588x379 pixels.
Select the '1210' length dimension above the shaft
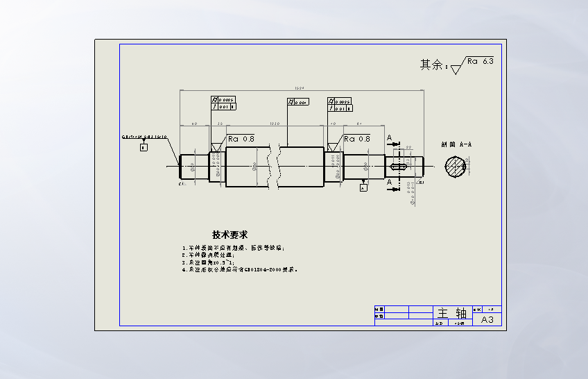tap(275, 124)
